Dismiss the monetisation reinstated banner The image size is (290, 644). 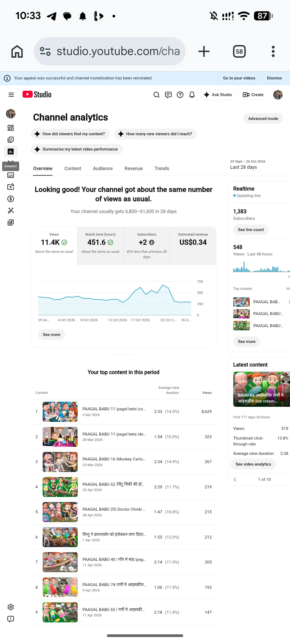coord(274,78)
